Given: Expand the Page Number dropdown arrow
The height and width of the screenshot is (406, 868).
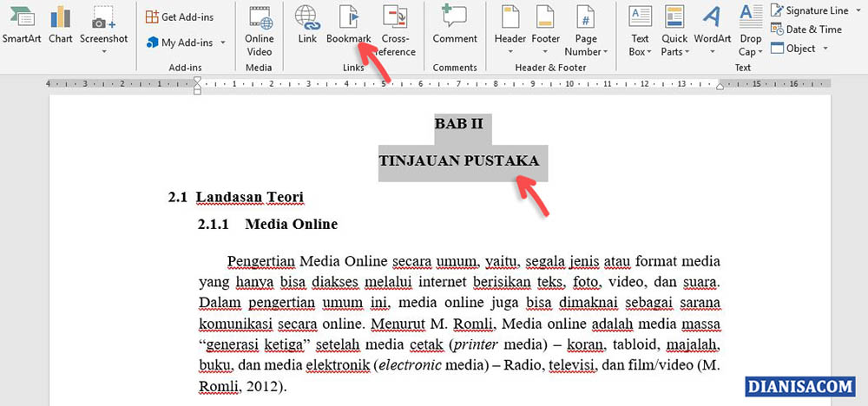Looking at the screenshot, I should point(605,52).
